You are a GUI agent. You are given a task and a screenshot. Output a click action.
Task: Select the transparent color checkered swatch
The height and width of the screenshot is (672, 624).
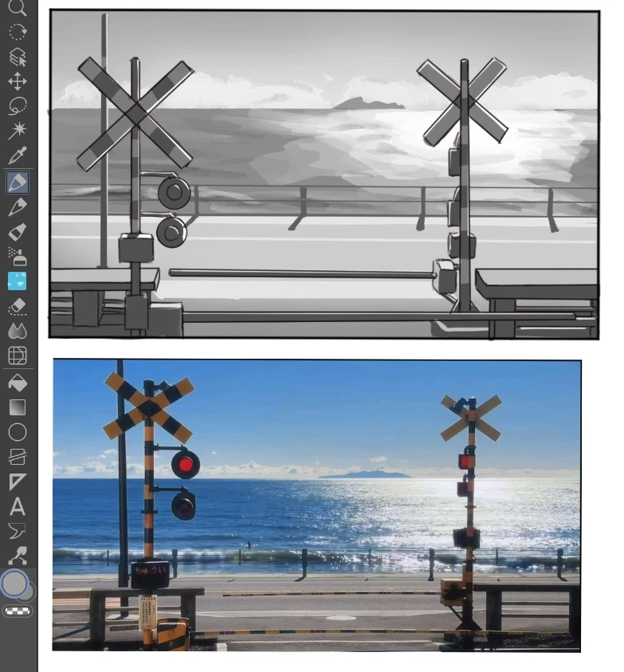pos(18,611)
